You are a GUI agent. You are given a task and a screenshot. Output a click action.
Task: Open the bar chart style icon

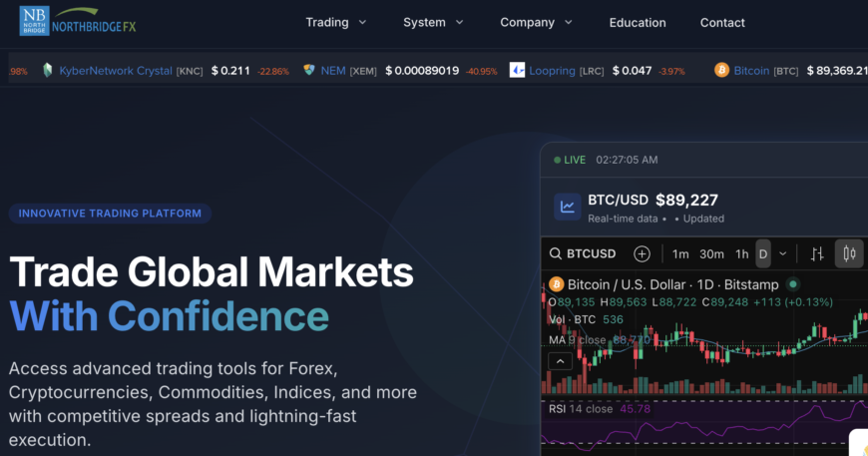(x=816, y=253)
